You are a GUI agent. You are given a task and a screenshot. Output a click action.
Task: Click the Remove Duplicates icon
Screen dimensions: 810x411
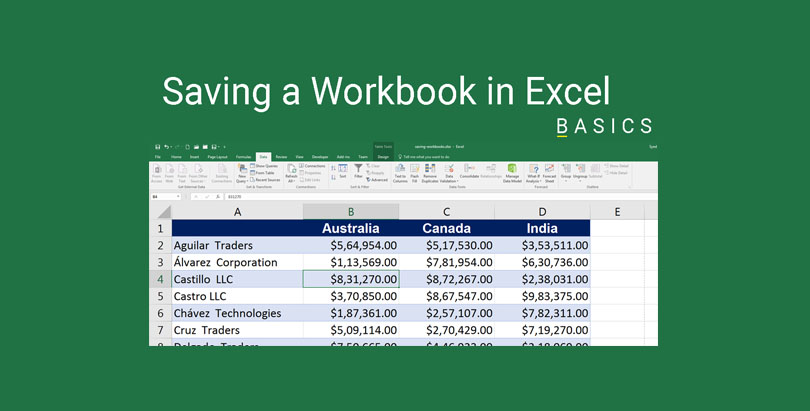pyautogui.click(x=430, y=168)
